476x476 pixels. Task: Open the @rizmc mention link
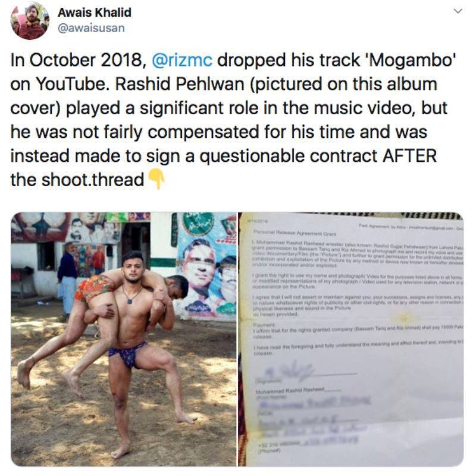(181, 59)
